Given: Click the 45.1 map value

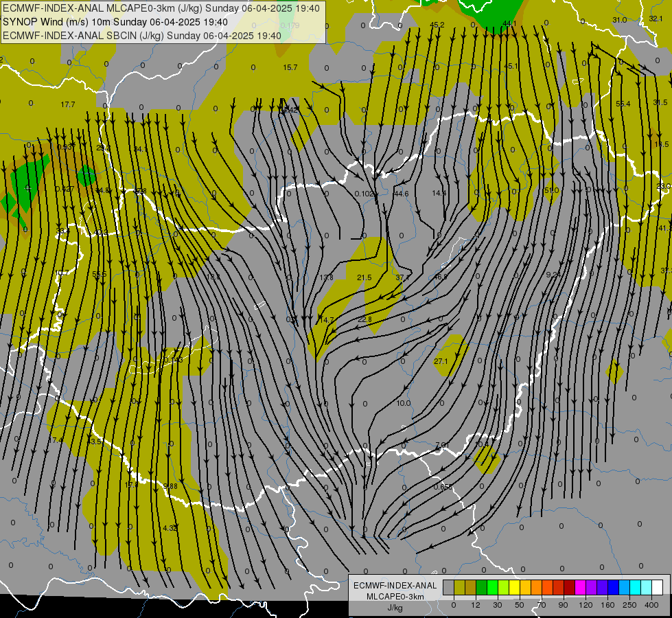Looking at the screenshot, I should point(511,66).
